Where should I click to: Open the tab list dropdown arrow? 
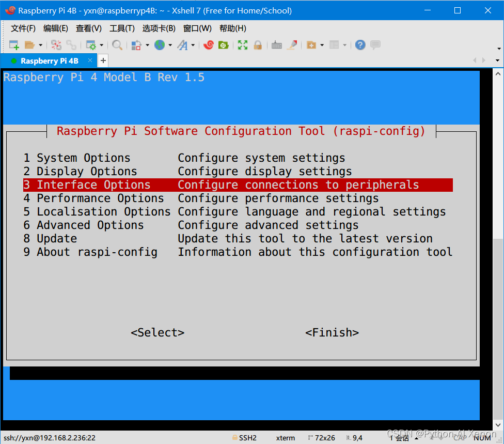[497, 60]
